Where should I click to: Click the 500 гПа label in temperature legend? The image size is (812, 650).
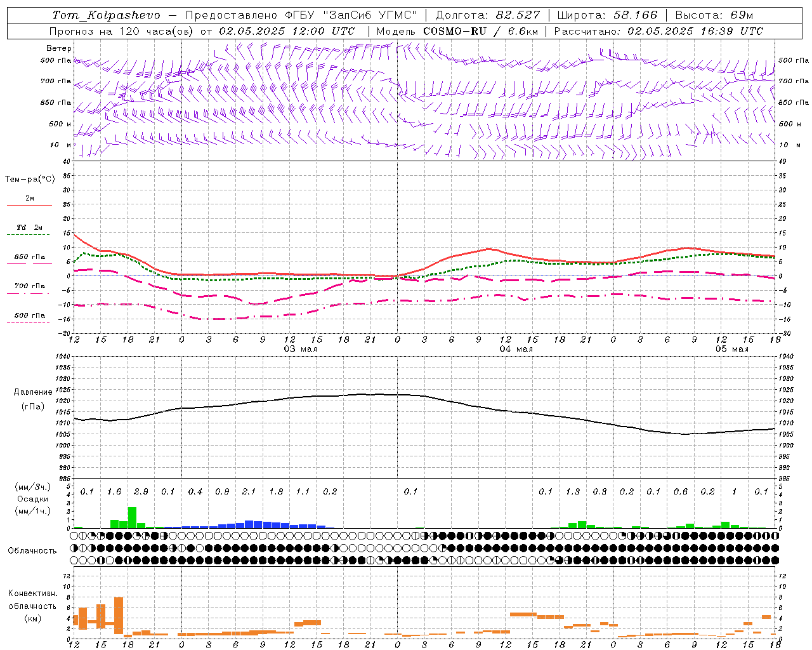(30, 315)
